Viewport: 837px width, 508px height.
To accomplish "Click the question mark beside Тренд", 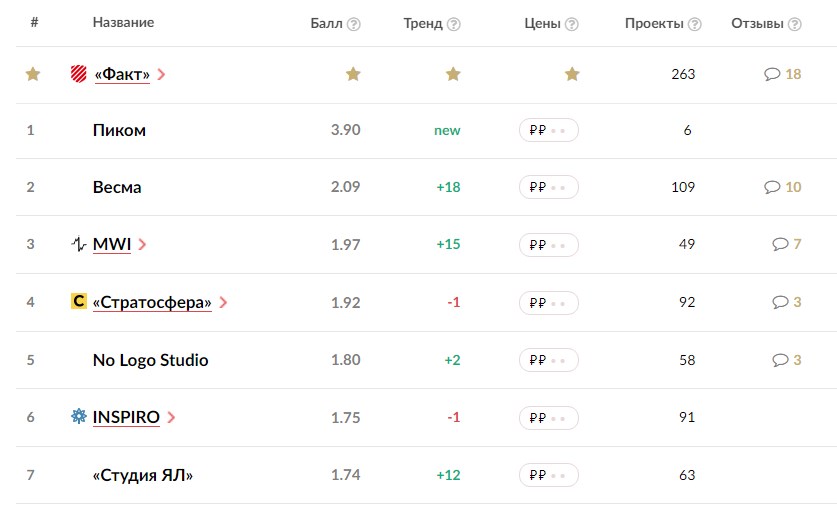I will click(x=453, y=25).
